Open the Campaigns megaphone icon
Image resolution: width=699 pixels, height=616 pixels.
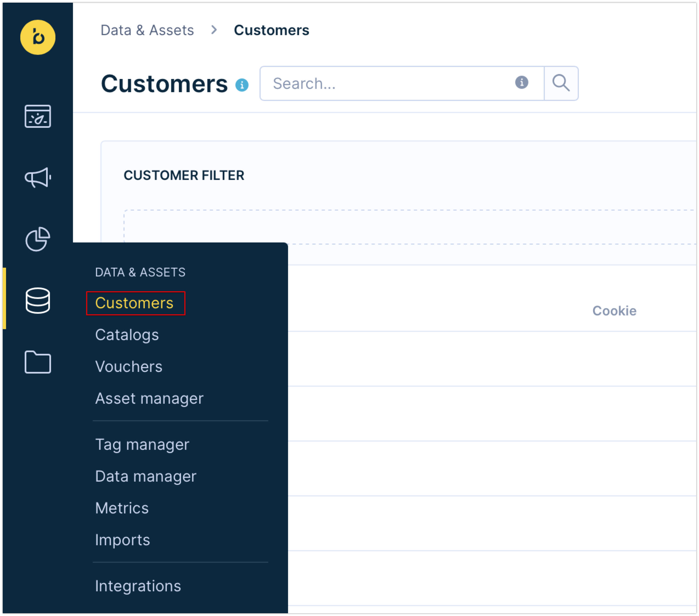point(38,177)
